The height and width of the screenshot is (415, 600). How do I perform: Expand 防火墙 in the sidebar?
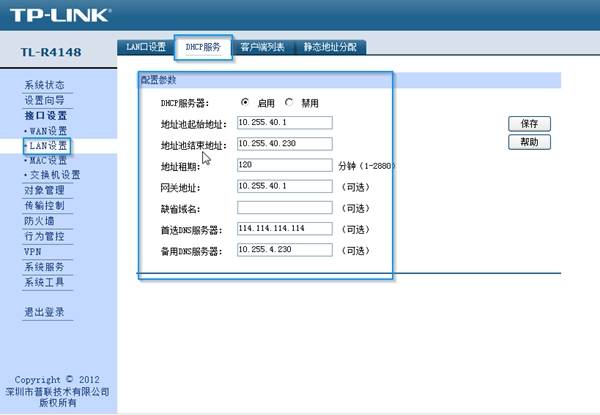coord(39,221)
